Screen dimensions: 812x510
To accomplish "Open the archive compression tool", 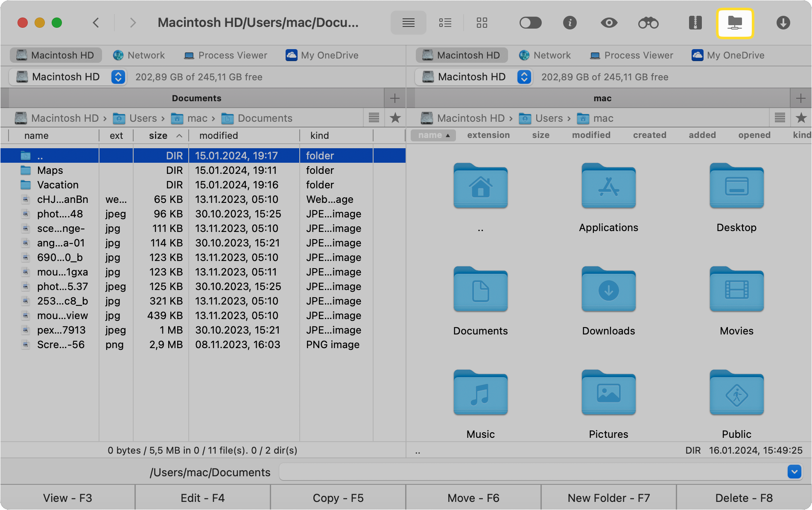I will (695, 23).
